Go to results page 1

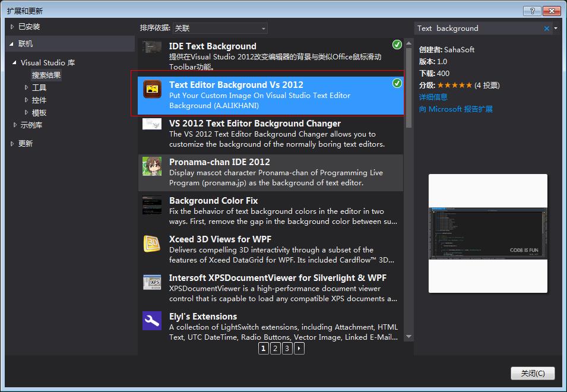click(263, 349)
